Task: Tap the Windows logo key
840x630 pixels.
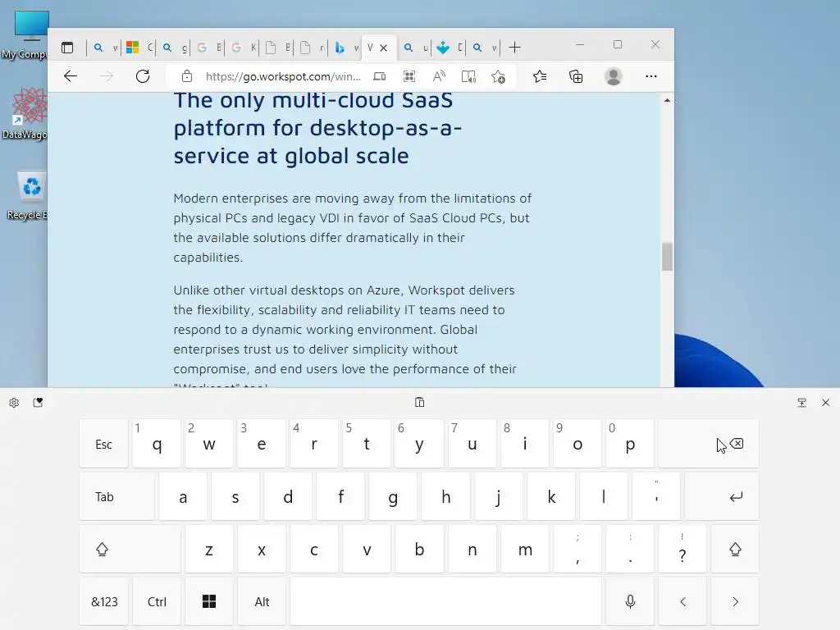Action: (x=209, y=601)
